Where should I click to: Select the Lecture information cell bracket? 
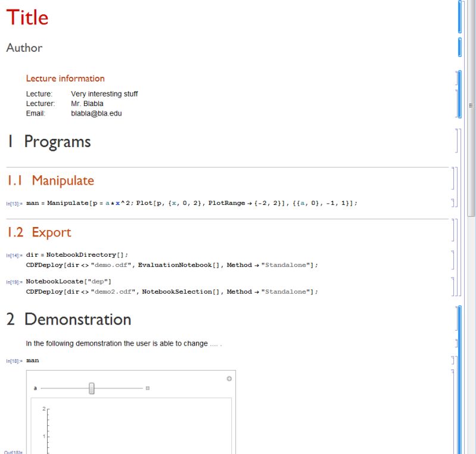pyautogui.click(x=456, y=78)
